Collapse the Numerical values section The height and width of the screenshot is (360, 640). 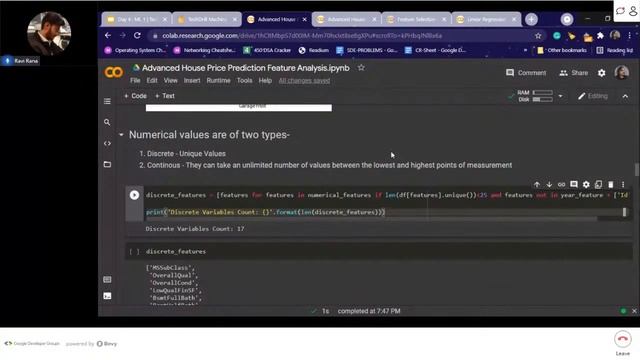(121, 135)
